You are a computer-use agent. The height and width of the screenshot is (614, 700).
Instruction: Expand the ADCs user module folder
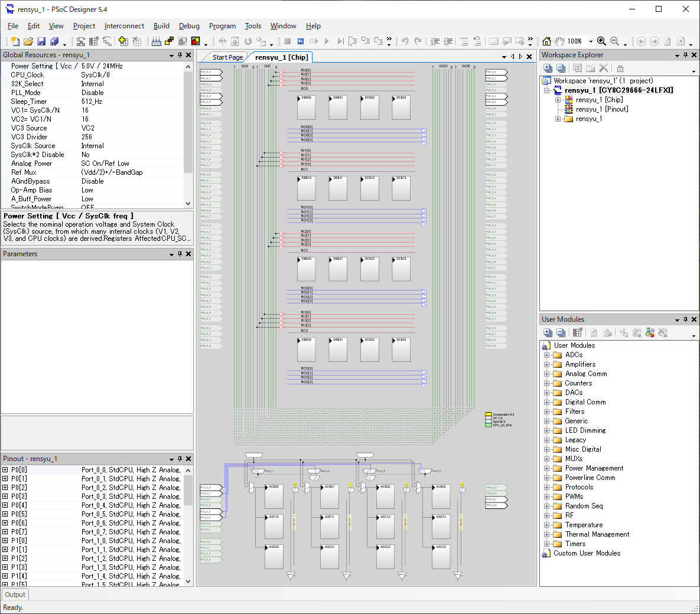tap(546, 355)
